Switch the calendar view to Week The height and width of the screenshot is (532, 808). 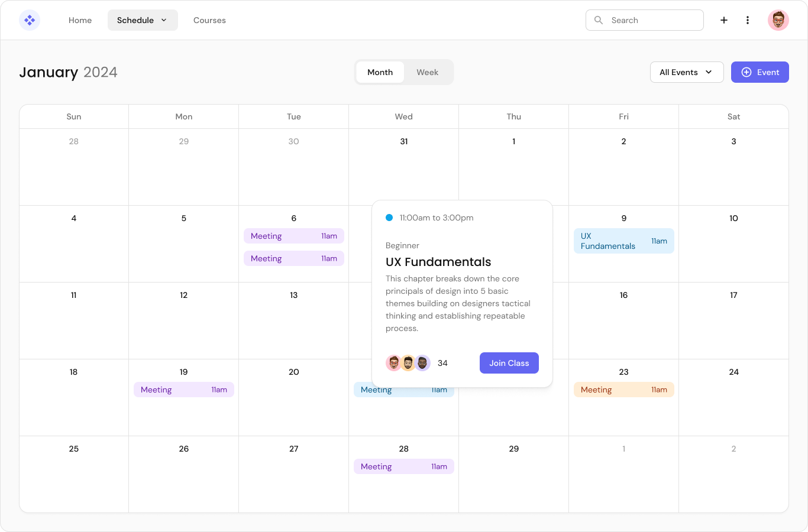[427, 72]
